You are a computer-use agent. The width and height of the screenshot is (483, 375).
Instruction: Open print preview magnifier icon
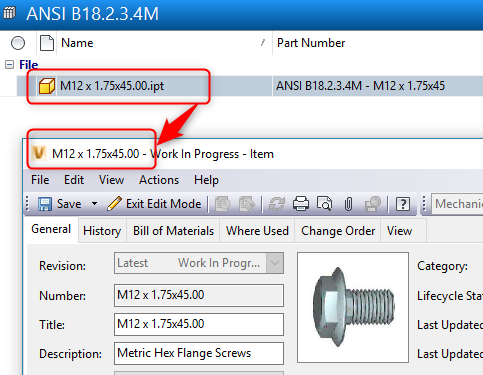click(325, 204)
